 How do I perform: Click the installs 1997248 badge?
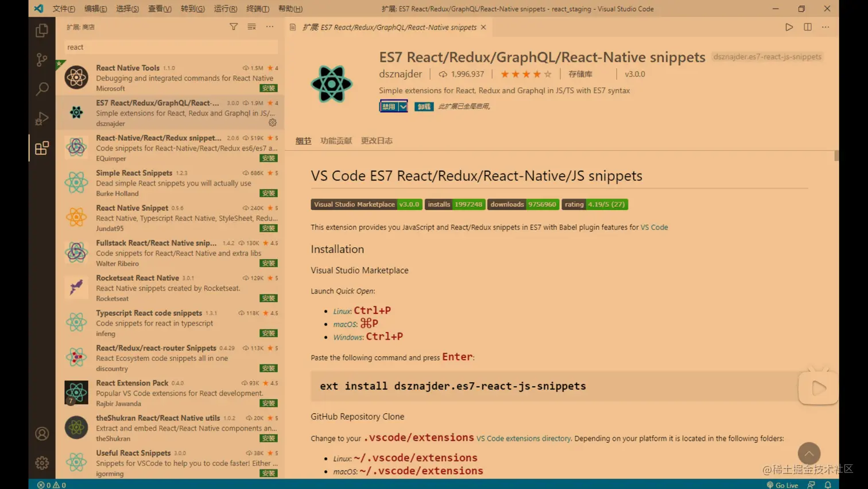click(x=455, y=205)
